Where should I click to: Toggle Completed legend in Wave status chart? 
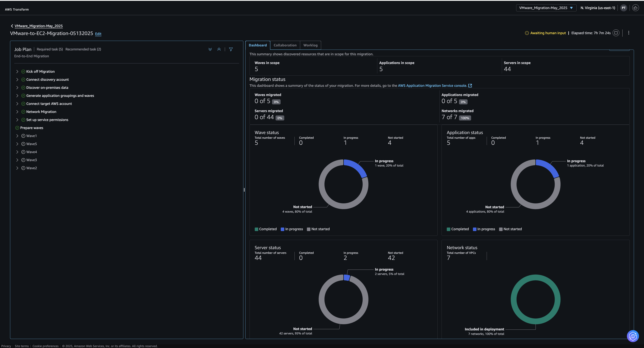(x=265, y=229)
